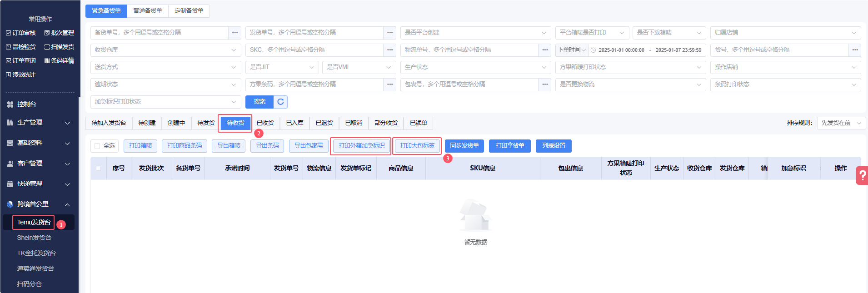Switch to 普通备货单 tab
Viewport: 868px width, 293px height.
[148, 11]
